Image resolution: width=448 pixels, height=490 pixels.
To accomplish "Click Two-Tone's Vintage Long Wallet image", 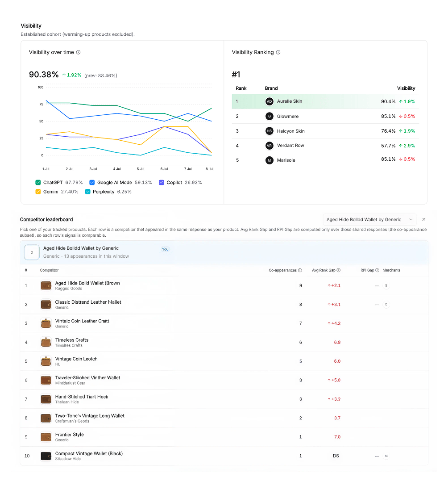I will tap(46, 418).
